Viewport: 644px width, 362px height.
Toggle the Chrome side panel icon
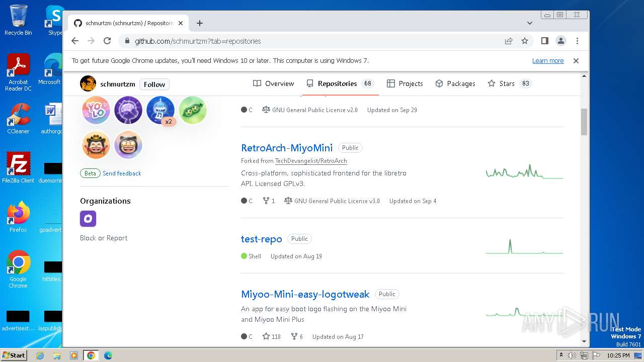point(544,41)
